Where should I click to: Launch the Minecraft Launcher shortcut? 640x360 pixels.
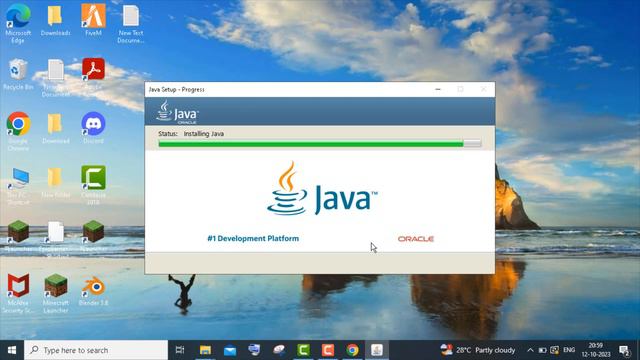point(56,293)
